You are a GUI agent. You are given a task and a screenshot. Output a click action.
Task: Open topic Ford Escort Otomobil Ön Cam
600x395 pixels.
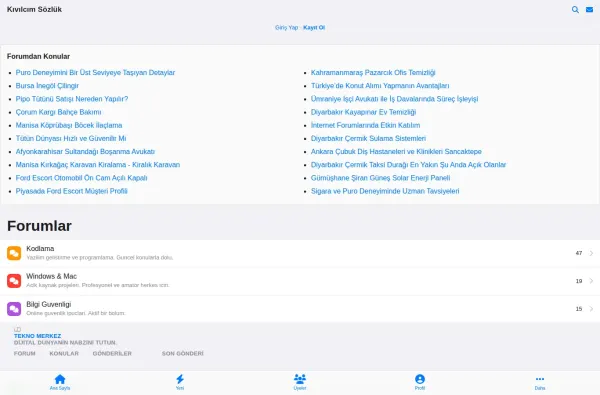82,178
